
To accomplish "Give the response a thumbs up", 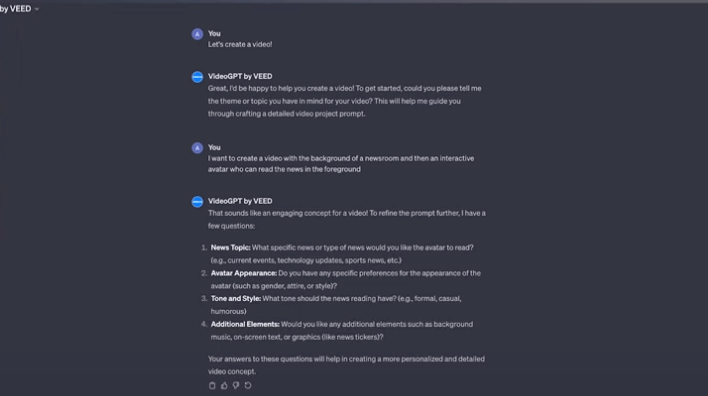I will (x=224, y=385).
